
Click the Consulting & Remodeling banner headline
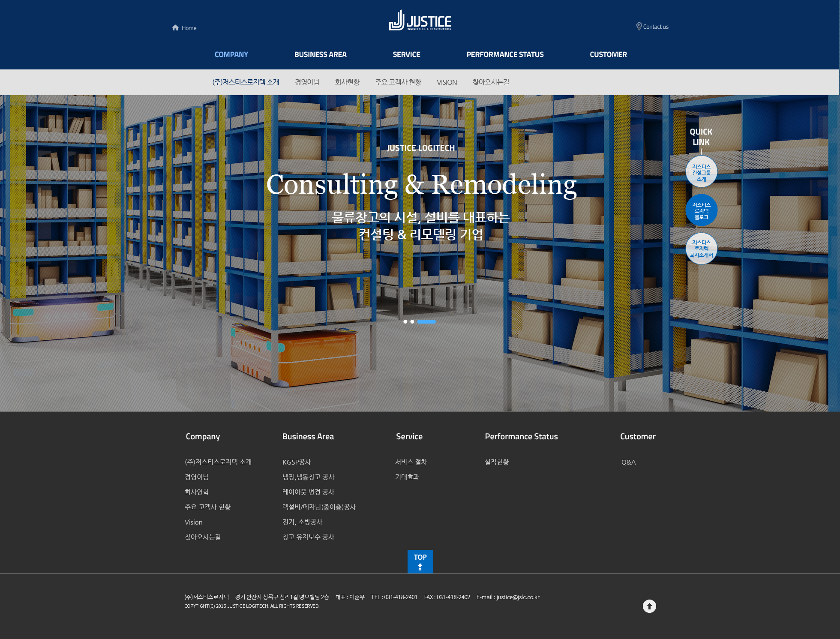[421, 185]
